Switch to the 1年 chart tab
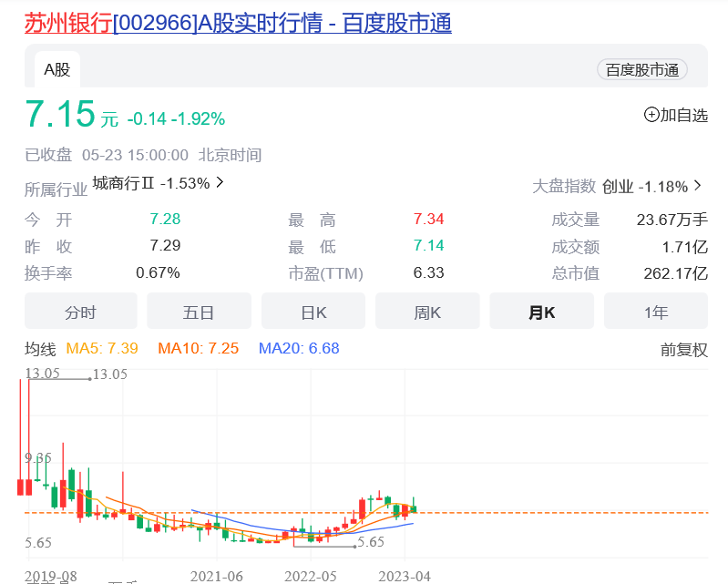 click(656, 312)
